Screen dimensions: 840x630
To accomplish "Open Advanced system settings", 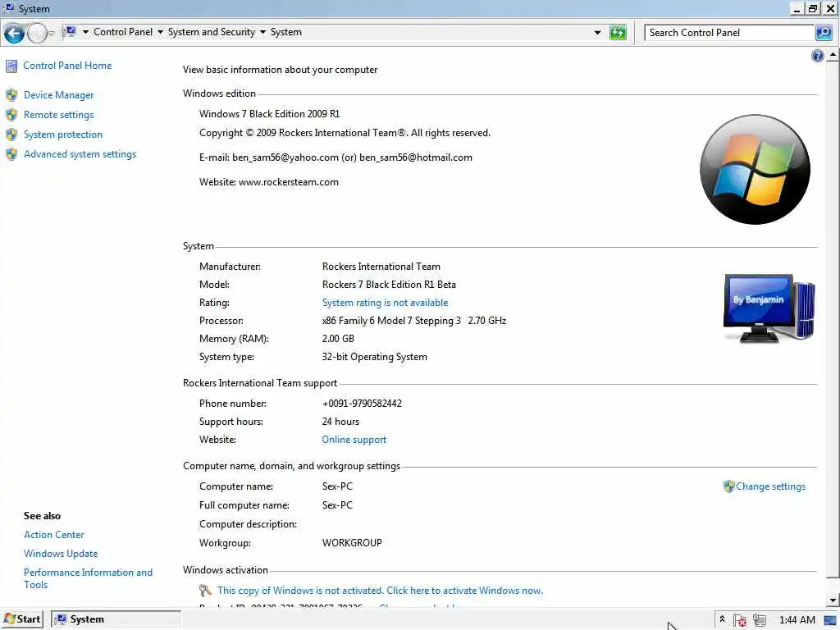I will tap(80, 154).
